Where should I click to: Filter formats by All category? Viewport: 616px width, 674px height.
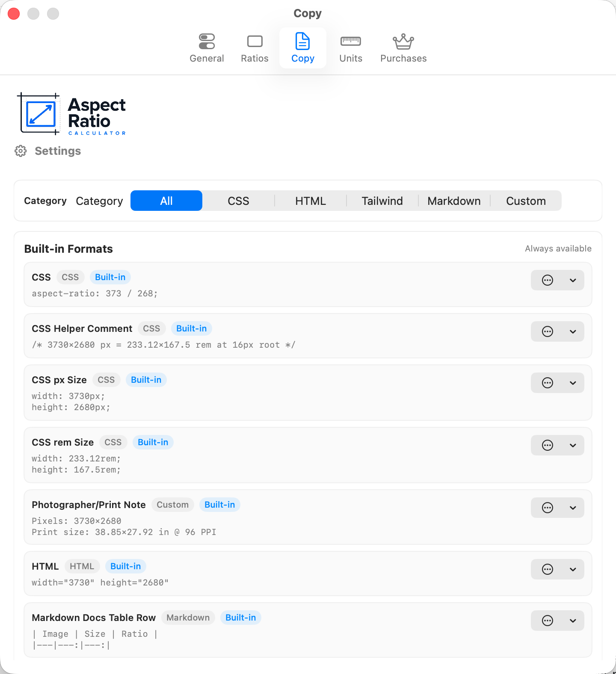[166, 201]
